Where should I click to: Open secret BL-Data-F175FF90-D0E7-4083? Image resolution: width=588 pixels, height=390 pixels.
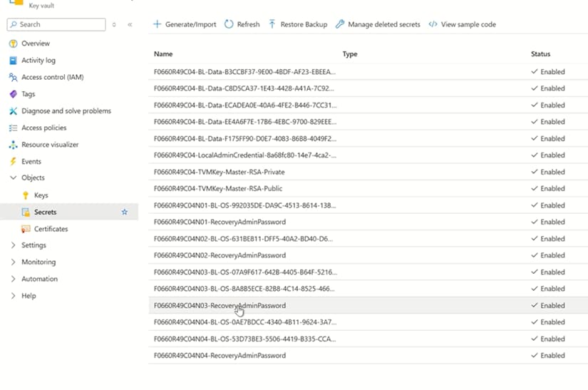coord(245,139)
